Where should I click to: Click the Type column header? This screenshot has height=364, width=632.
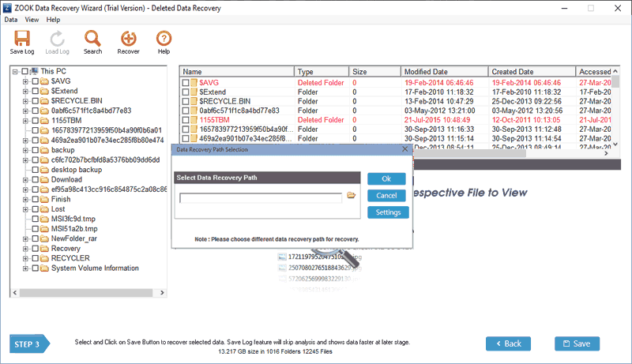322,72
